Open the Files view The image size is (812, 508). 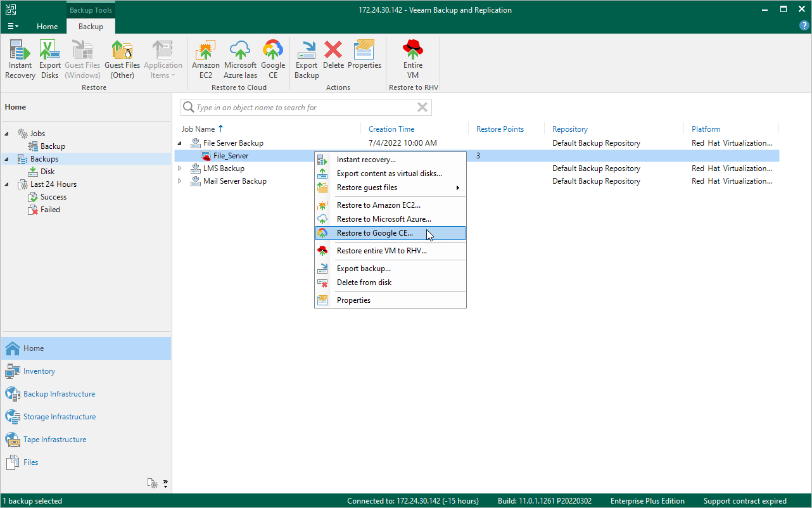pos(86,462)
